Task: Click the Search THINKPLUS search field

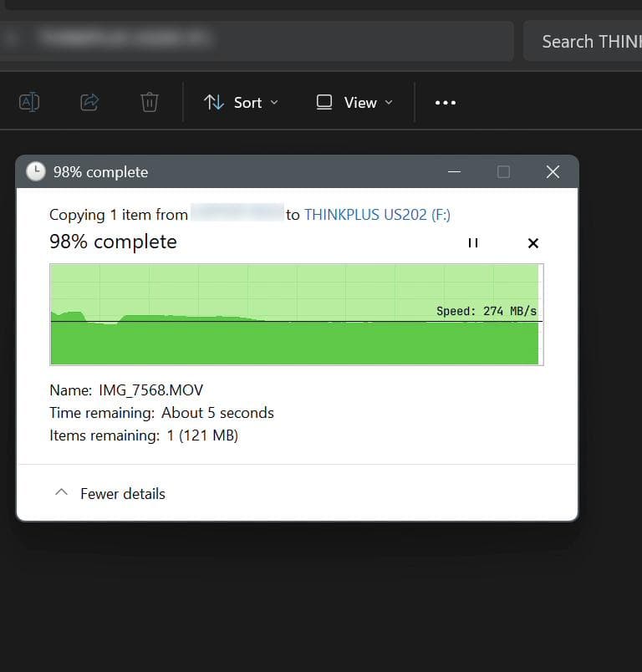Action: click(583, 42)
